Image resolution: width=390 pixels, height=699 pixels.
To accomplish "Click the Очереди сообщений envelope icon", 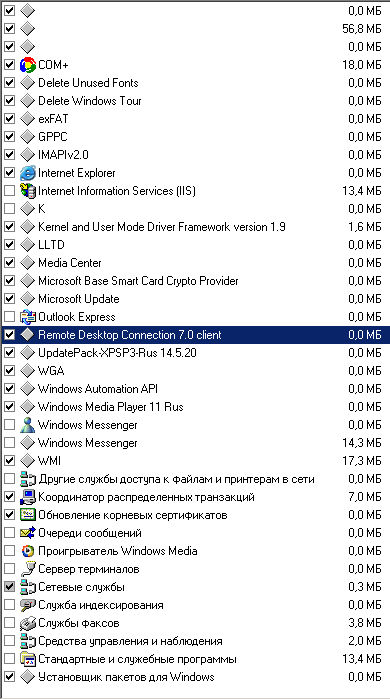I will [x=28, y=533].
